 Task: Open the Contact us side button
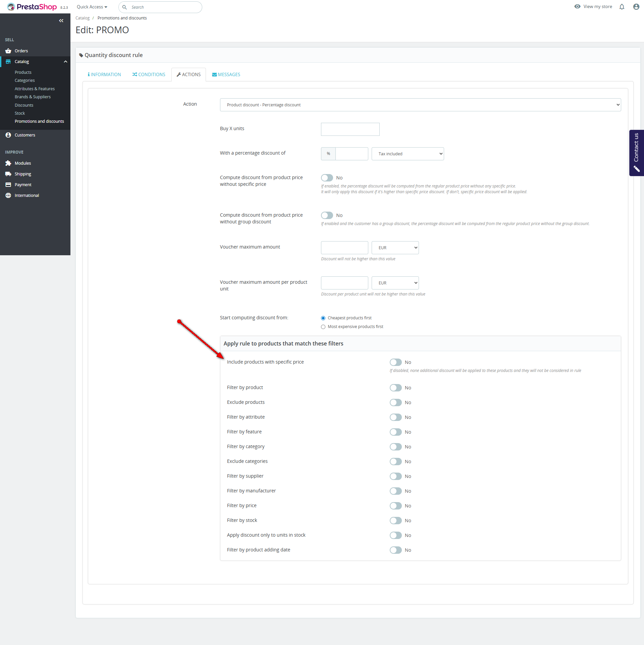(636, 153)
